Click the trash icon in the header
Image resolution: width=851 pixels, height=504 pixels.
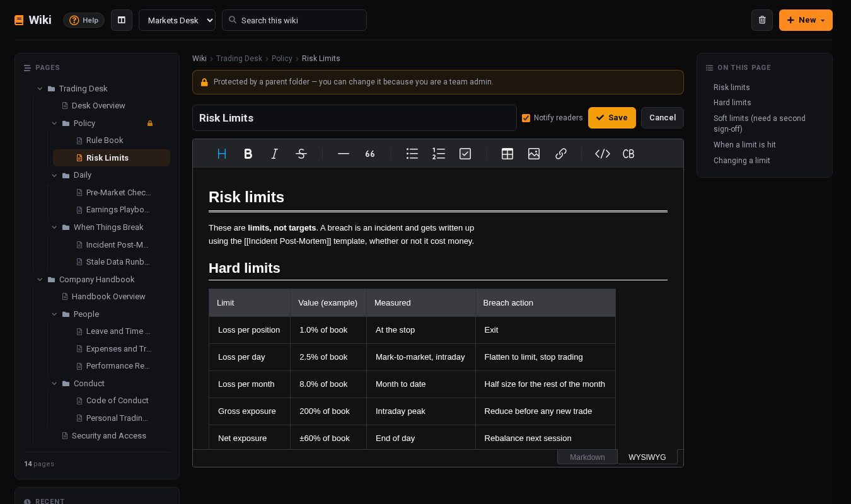762,20
